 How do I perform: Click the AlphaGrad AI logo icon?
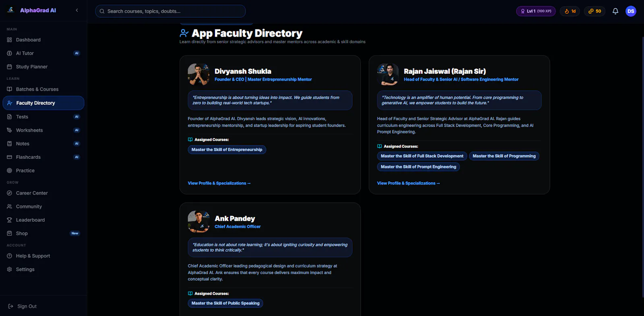coord(11,10)
